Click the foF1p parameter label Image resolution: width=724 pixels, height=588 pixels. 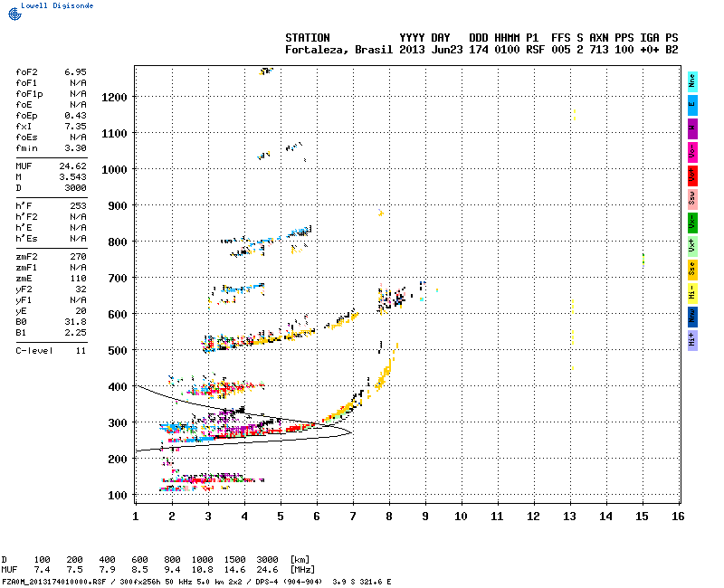(29, 94)
